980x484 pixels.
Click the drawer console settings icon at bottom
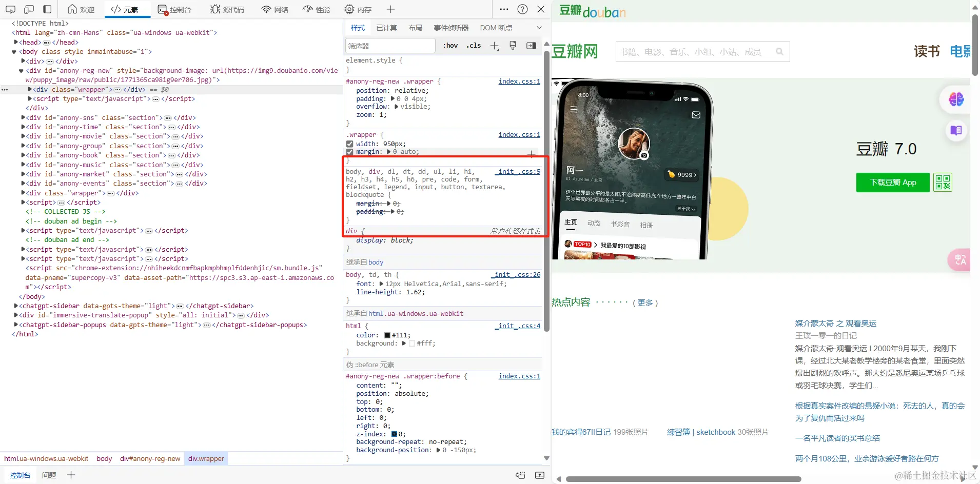[x=520, y=475]
